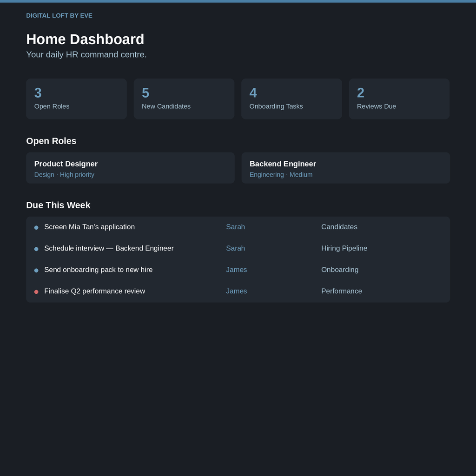
Task: Click the Open Roles section heading
Action: pyautogui.click(x=51, y=141)
